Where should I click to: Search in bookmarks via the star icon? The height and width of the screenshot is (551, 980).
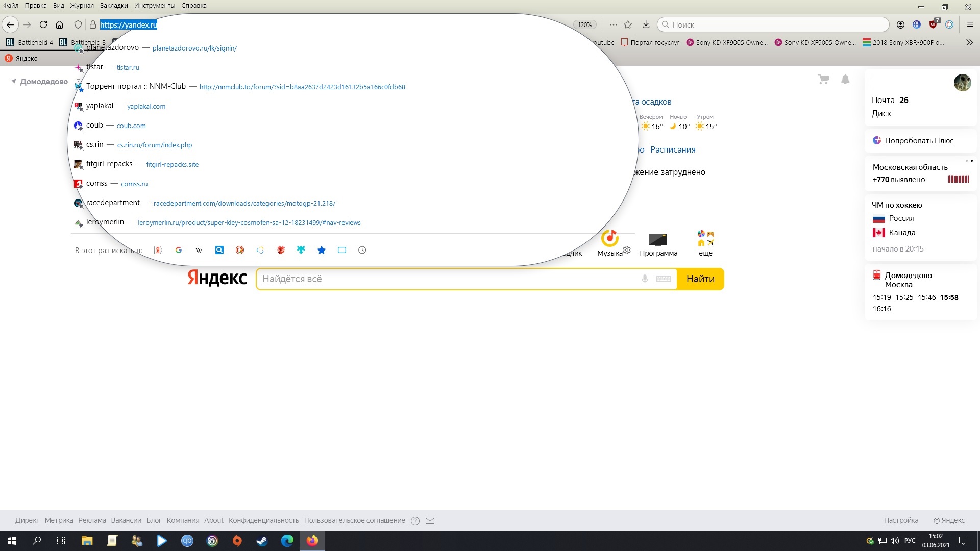(x=322, y=250)
